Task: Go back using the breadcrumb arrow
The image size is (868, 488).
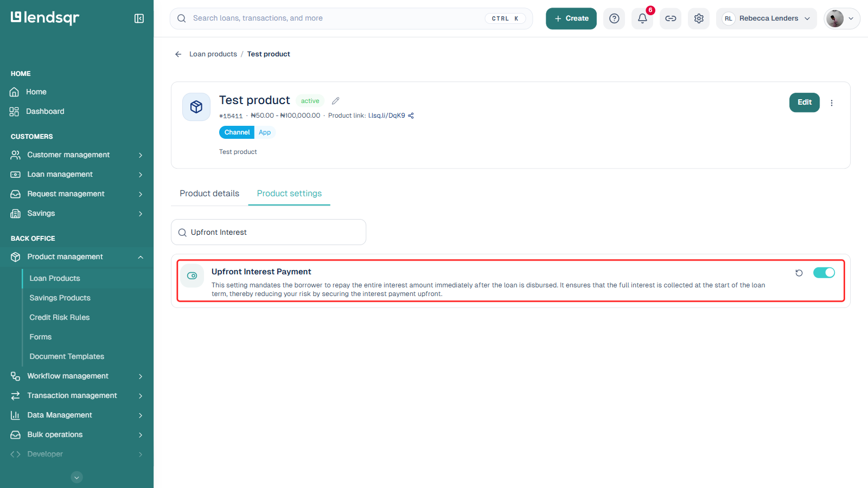Action: tap(178, 54)
